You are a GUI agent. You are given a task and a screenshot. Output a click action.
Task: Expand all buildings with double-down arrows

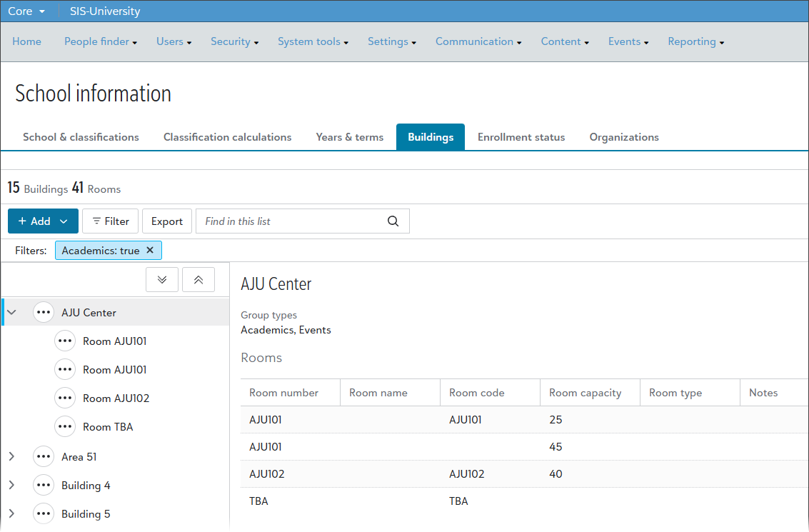(162, 280)
